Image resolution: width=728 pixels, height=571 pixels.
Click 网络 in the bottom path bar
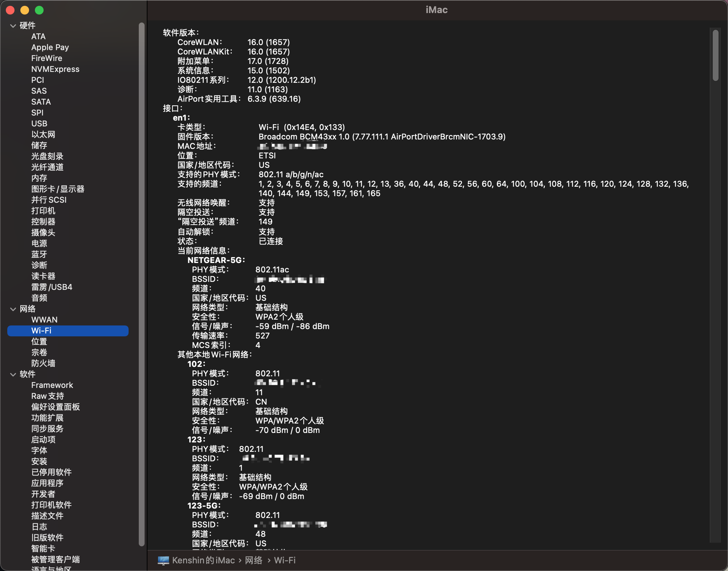[254, 560]
